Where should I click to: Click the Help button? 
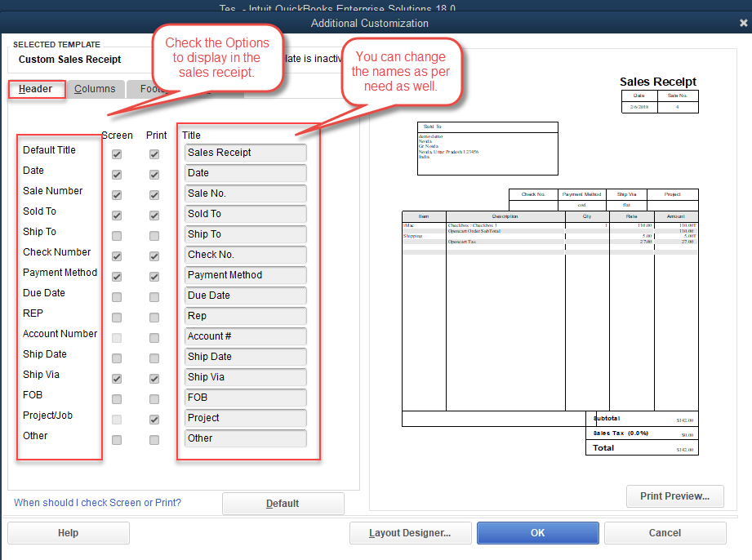coord(68,532)
